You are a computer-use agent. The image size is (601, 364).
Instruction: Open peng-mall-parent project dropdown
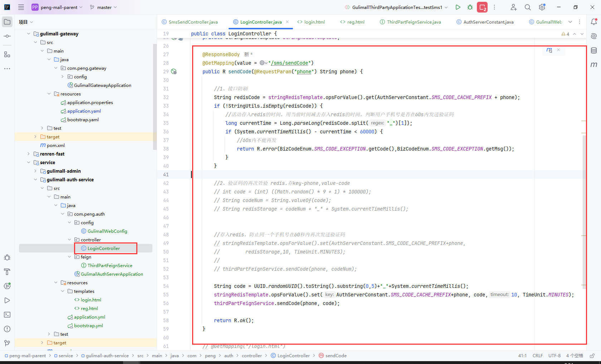click(57, 7)
